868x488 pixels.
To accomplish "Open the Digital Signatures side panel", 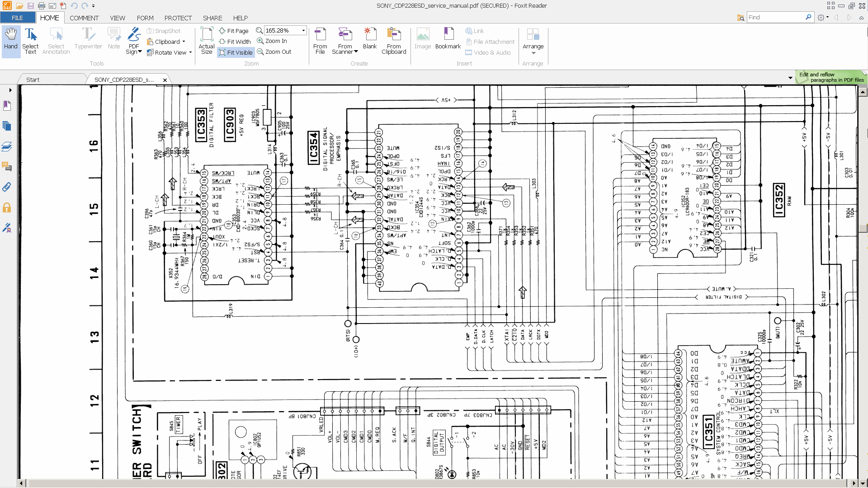I will [7, 228].
